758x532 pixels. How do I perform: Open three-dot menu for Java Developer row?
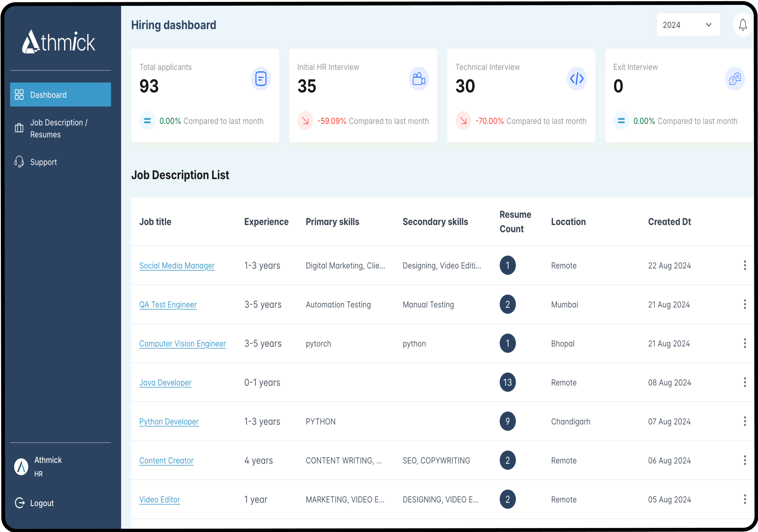tap(744, 382)
